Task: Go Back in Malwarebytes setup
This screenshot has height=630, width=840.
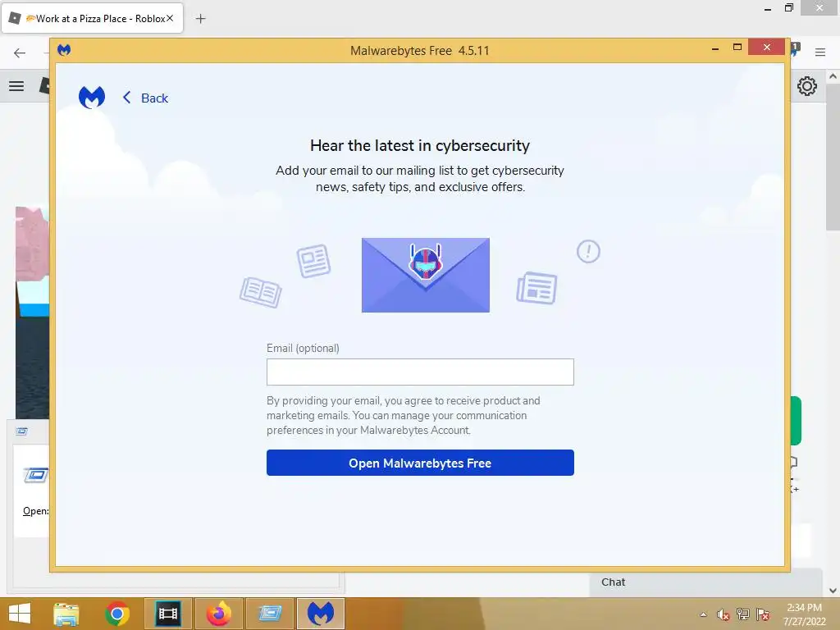Action: pyautogui.click(x=145, y=98)
